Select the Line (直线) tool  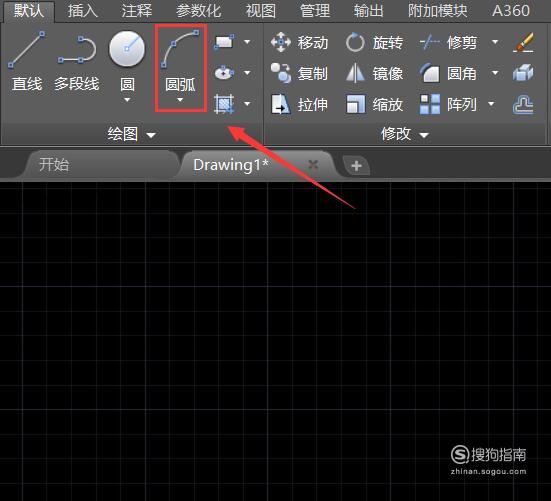(27, 60)
